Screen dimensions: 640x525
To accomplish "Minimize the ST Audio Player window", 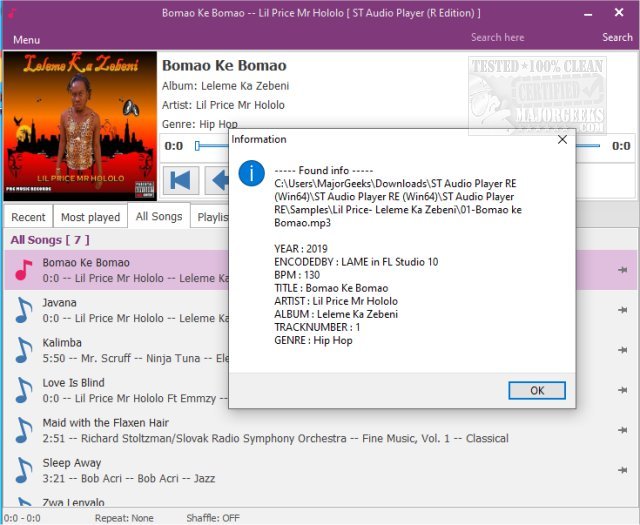I will (588, 14).
